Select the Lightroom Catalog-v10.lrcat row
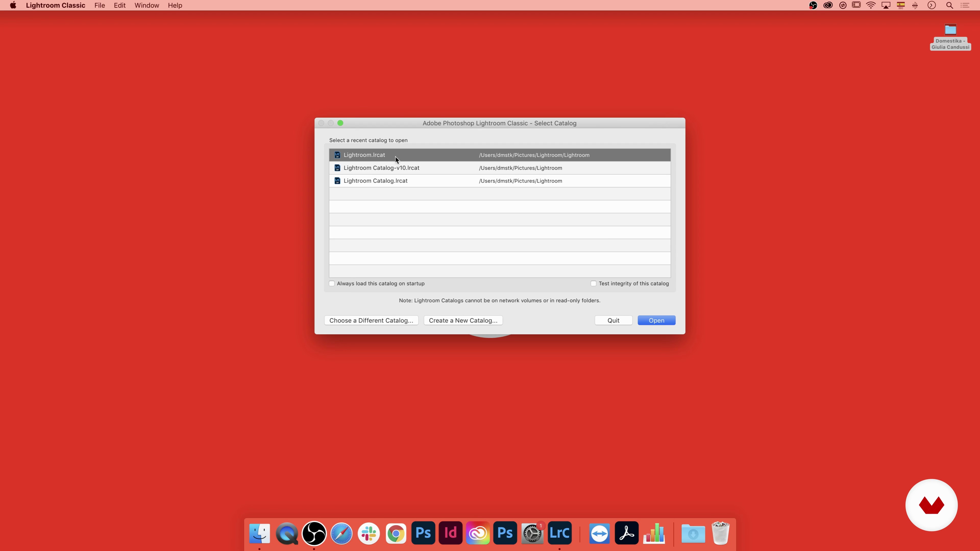Image resolution: width=980 pixels, height=551 pixels. coord(499,168)
